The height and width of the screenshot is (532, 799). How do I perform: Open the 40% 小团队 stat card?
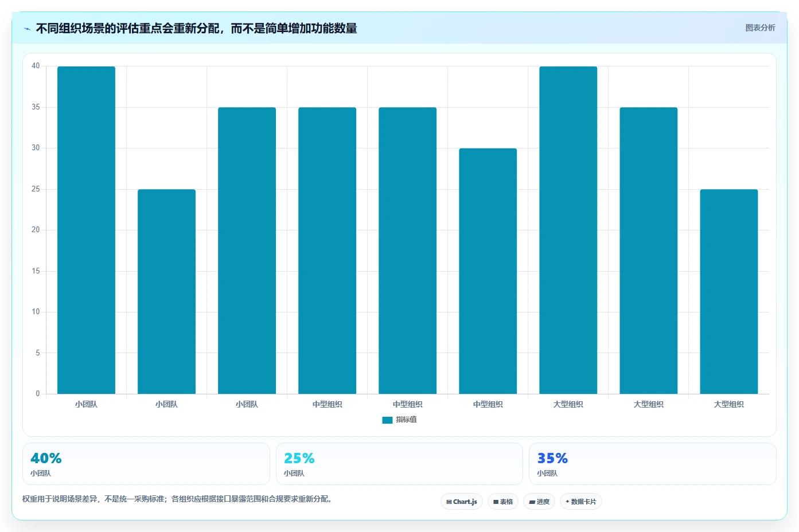coord(146,464)
